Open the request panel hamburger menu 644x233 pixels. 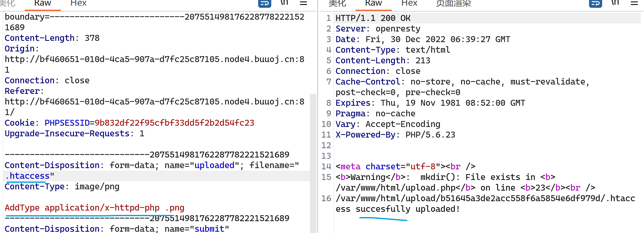pos(303,3)
